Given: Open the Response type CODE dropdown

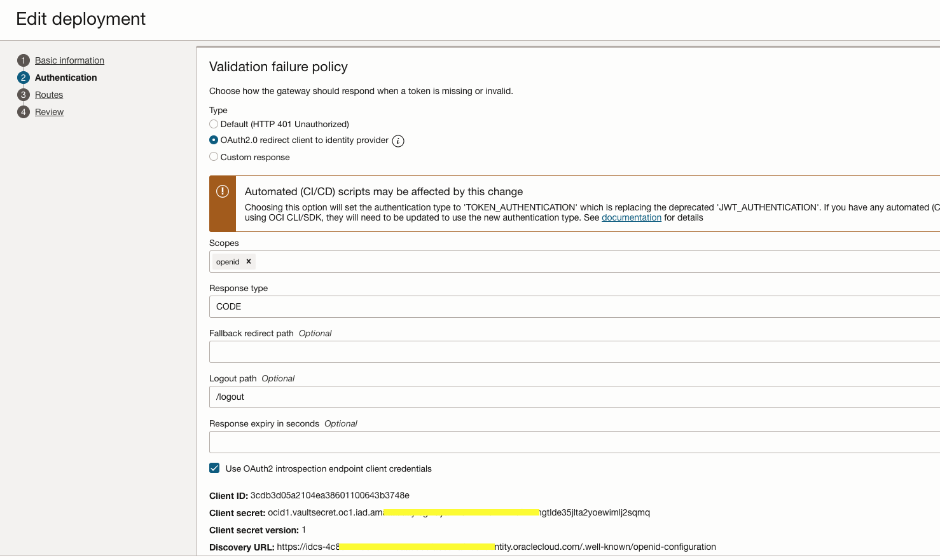Looking at the screenshot, I should coord(572,306).
